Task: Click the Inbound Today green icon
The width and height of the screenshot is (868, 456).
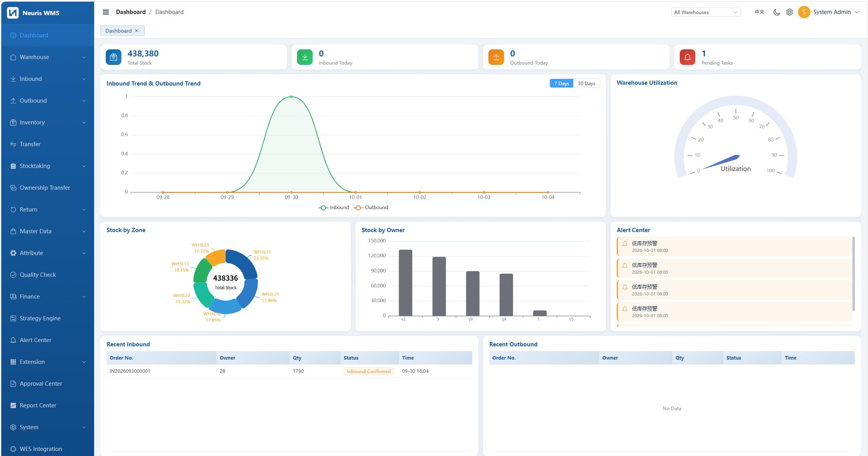Action: click(x=305, y=57)
